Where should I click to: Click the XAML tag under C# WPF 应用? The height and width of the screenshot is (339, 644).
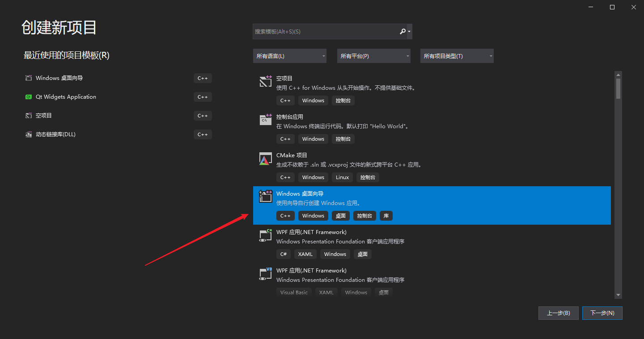click(305, 254)
